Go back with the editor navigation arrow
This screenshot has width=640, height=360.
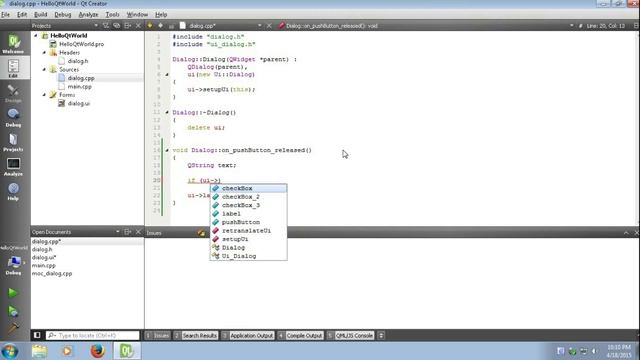coord(150,26)
